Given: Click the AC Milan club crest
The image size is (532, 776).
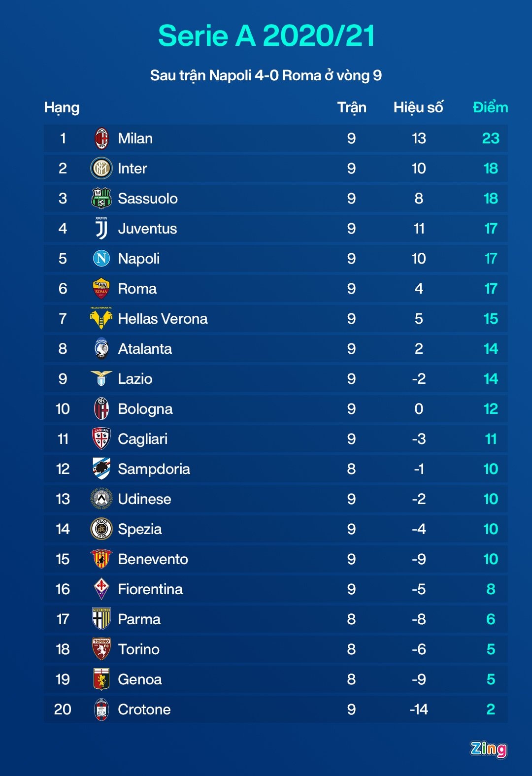Looking at the screenshot, I should [101, 138].
